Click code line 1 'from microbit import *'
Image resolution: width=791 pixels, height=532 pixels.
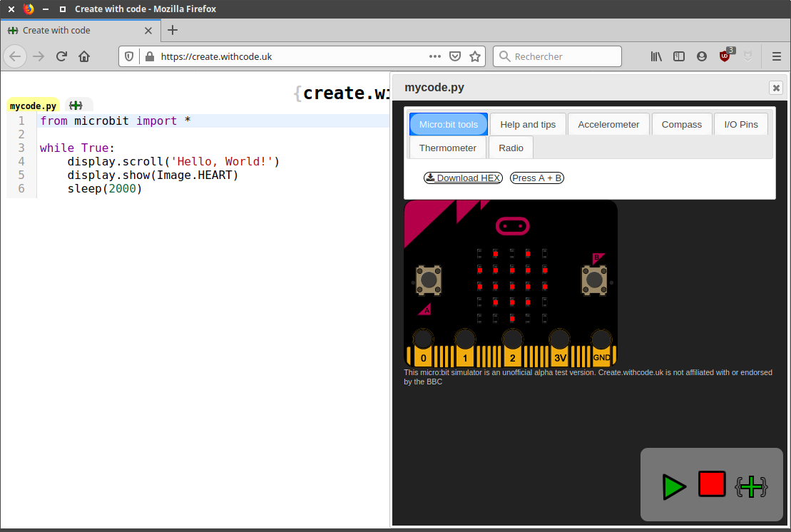coord(116,121)
